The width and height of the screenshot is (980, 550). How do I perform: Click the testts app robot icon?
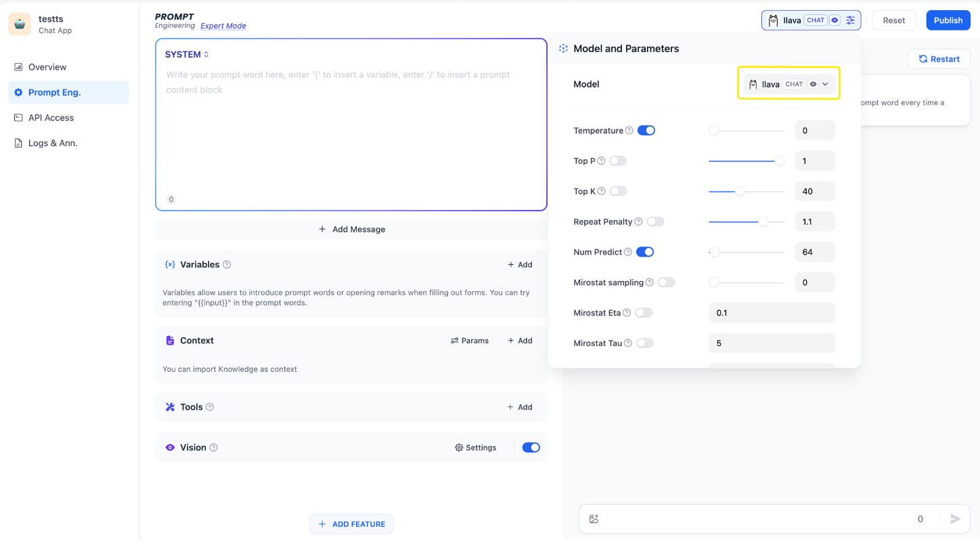click(x=20, y=24)
